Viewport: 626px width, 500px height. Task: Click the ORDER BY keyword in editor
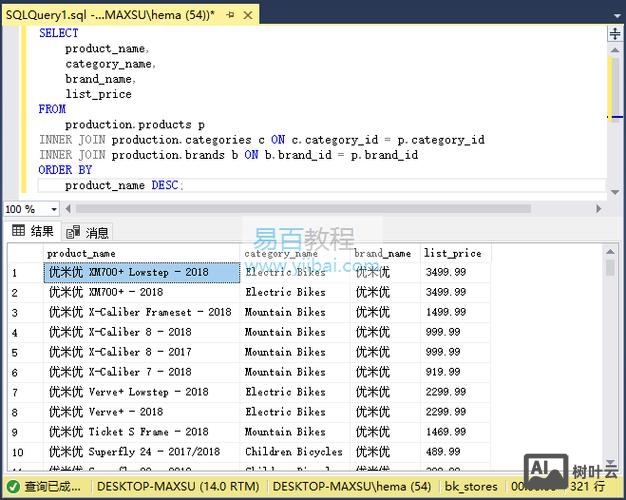click(65, 170)
